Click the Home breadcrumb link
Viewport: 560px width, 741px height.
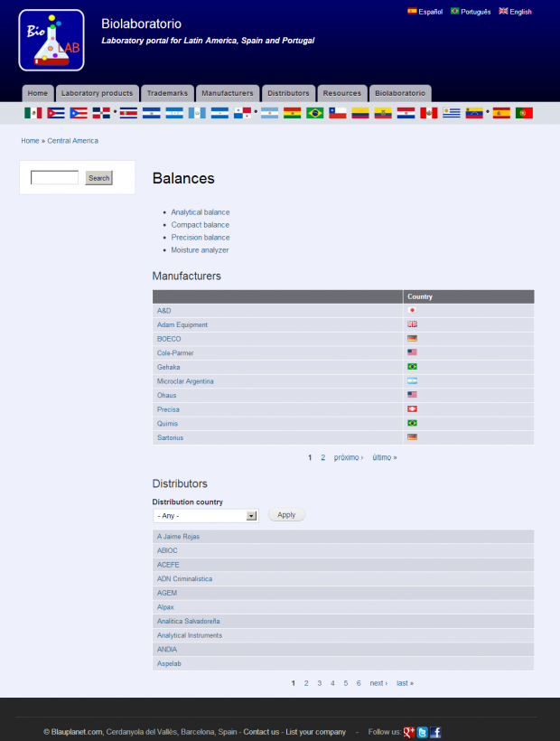[30, 141]
